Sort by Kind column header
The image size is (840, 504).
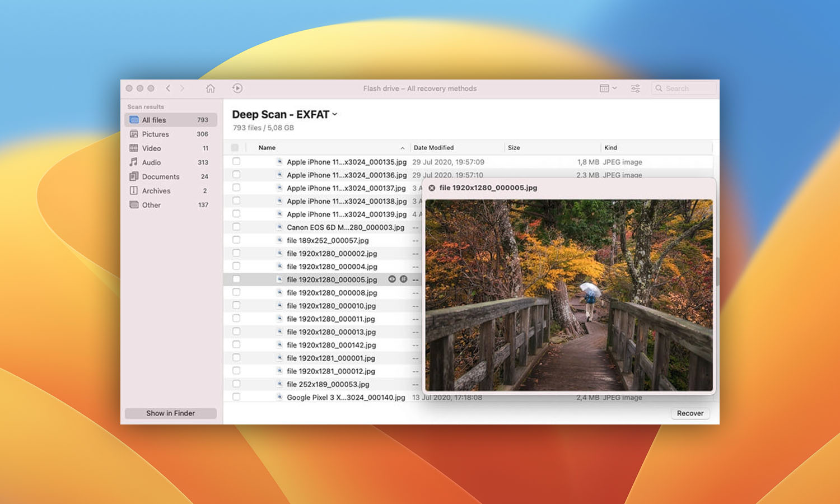[x=610, y=148]
